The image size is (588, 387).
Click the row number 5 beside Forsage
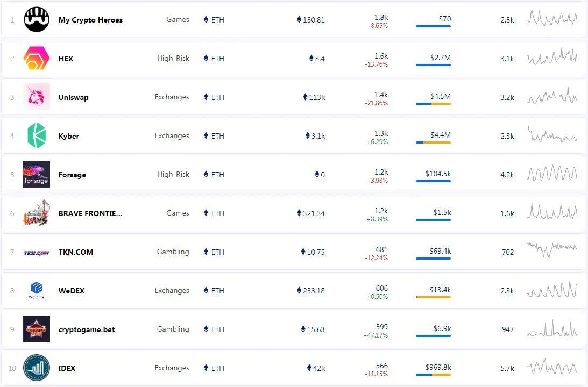pos(12,174)
